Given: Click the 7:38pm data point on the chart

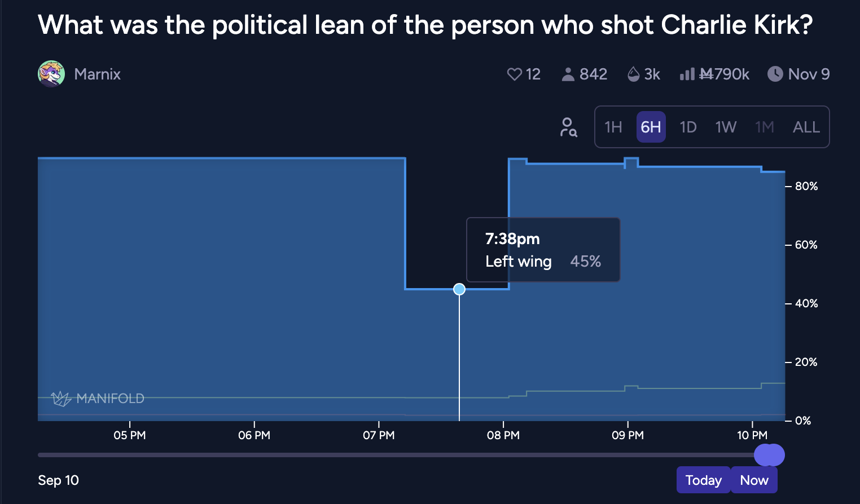Looking at the screenshot, I should click(x=459, y=289).
